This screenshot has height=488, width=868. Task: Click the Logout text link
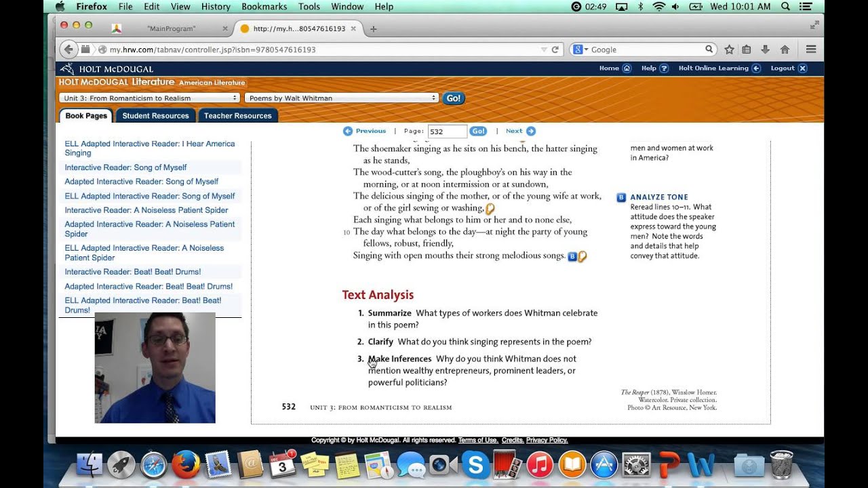pyautogui.click(x=783, y=68)
